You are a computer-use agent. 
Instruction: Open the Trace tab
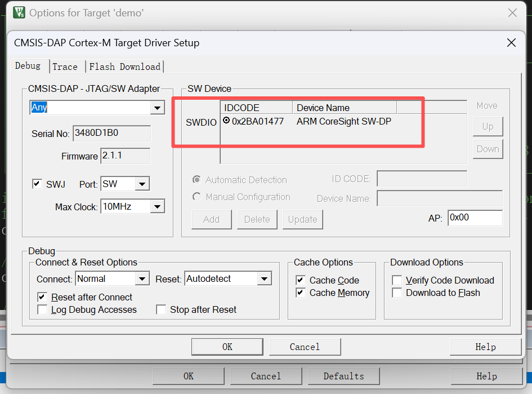tap(65, 67)
